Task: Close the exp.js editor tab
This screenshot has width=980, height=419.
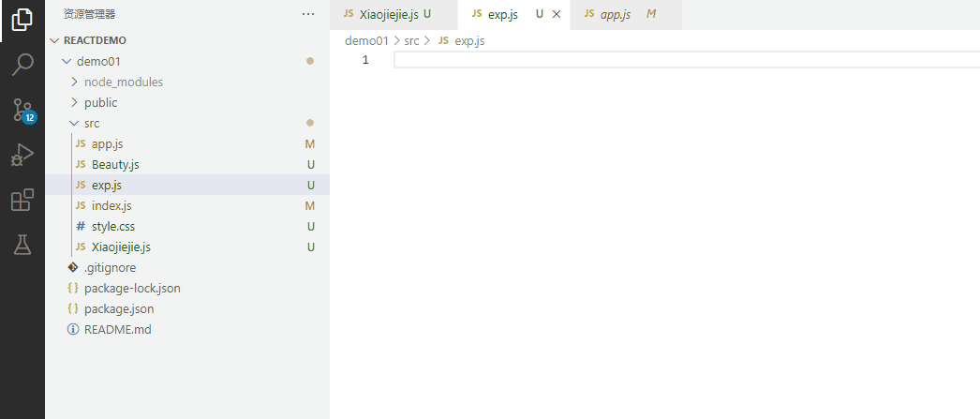Action: coord(557,14)
